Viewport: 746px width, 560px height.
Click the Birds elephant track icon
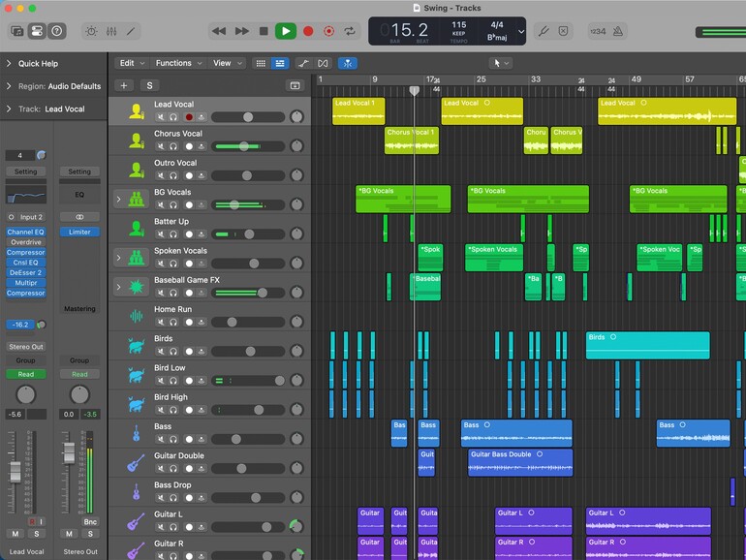pos(137,346)
